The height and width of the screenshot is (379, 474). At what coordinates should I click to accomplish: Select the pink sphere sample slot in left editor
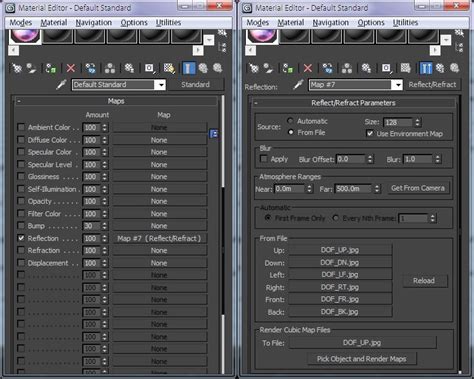point(25,36)
